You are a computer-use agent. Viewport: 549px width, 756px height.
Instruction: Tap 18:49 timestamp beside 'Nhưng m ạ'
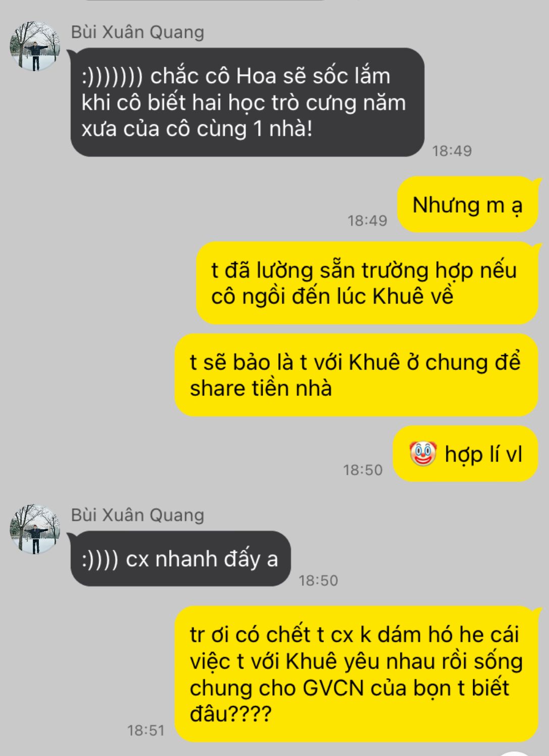367,220
